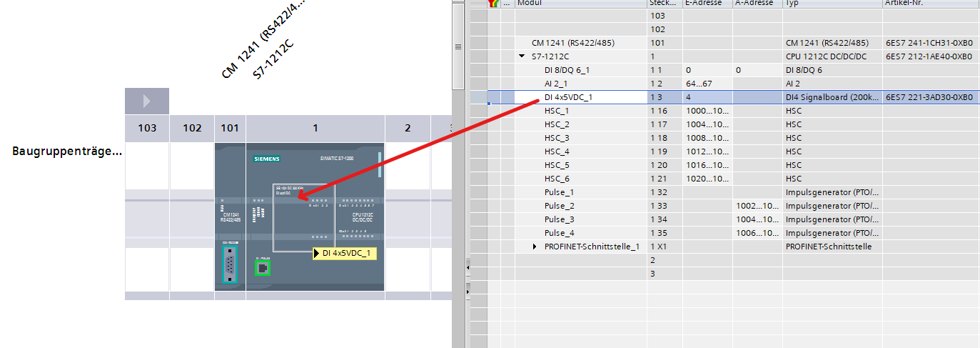Expand the PROFINET-Schnittstelle_1 node

pyautogui.click(x=535, y=247)
